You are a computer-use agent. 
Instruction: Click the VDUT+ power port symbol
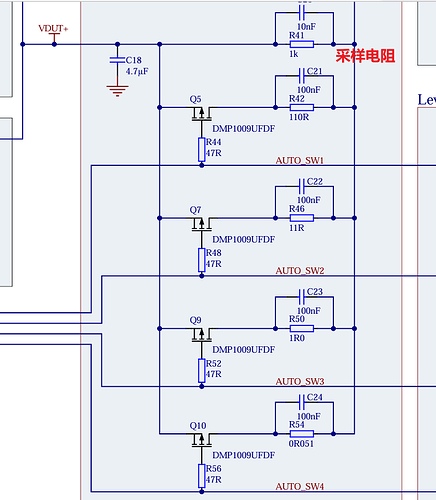[54, 38]
